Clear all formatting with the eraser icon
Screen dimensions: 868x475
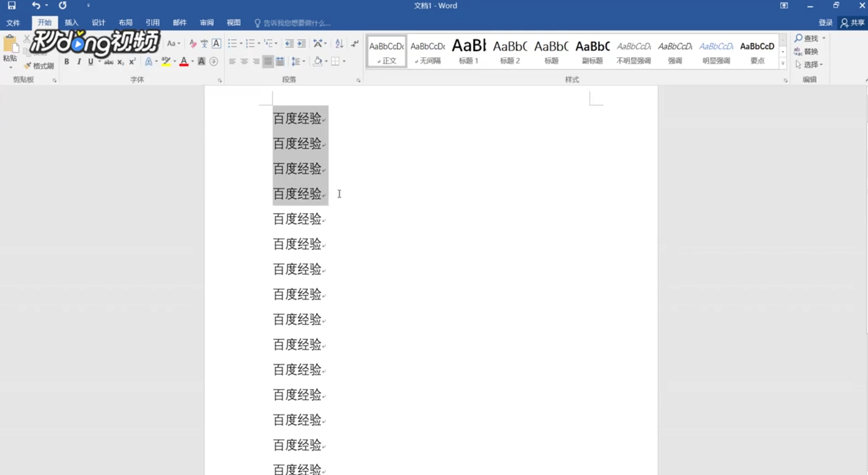[x=193, y=44]
